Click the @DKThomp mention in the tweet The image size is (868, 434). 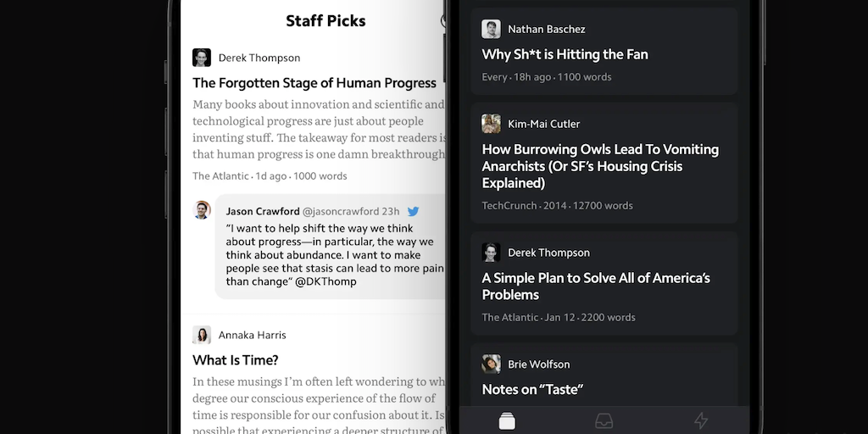[325, 281]
